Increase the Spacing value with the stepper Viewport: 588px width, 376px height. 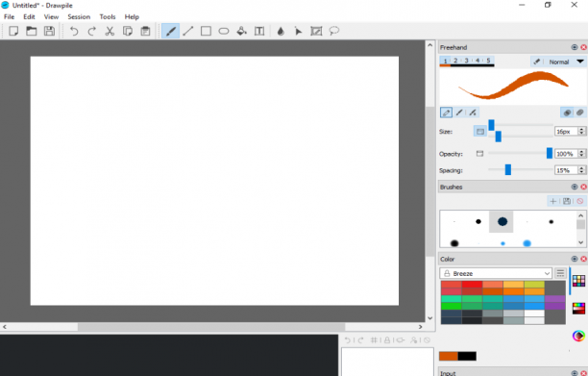click(x=582, y=167)
